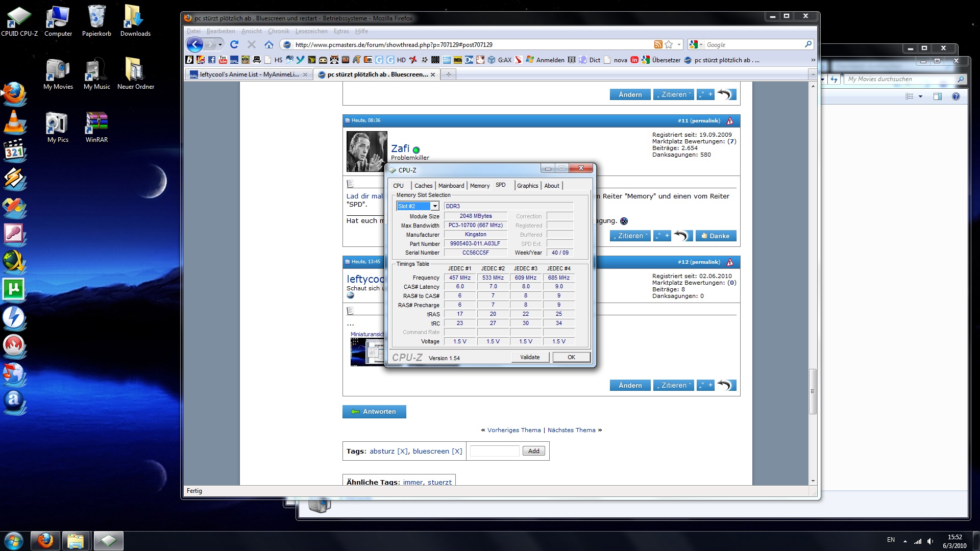The width and height of the screenshot is (980, 551).
Task: Launch Media Player Classic 321 icon
Action: (x=14, y=151)
